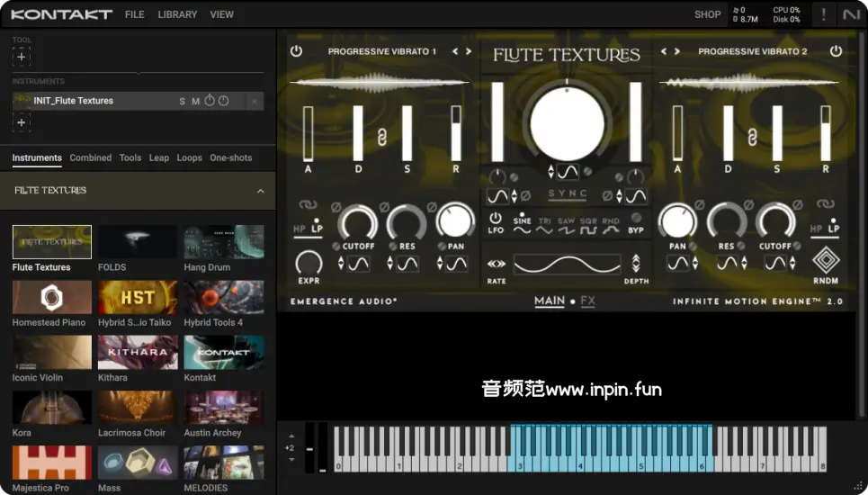Click the left layer ADSR link icon

382,137
